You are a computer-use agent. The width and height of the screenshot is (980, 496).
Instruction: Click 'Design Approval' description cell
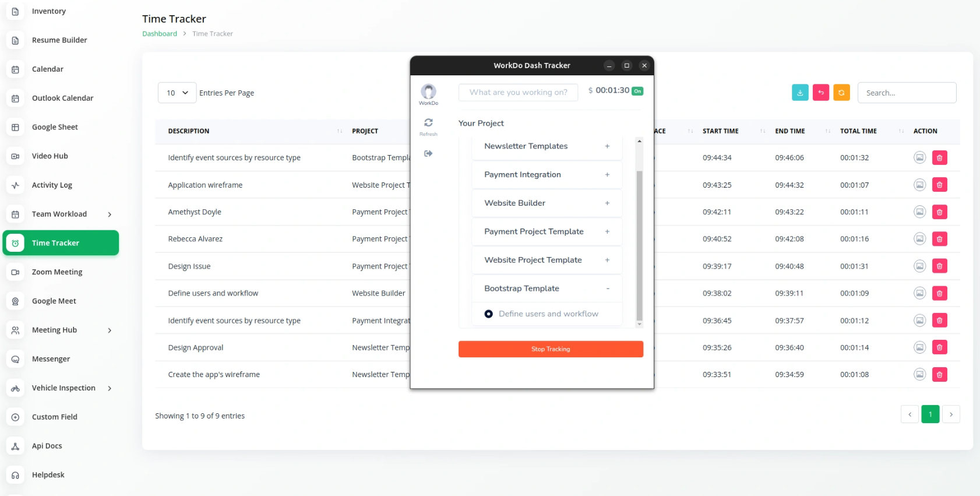(x=196, y=347)
